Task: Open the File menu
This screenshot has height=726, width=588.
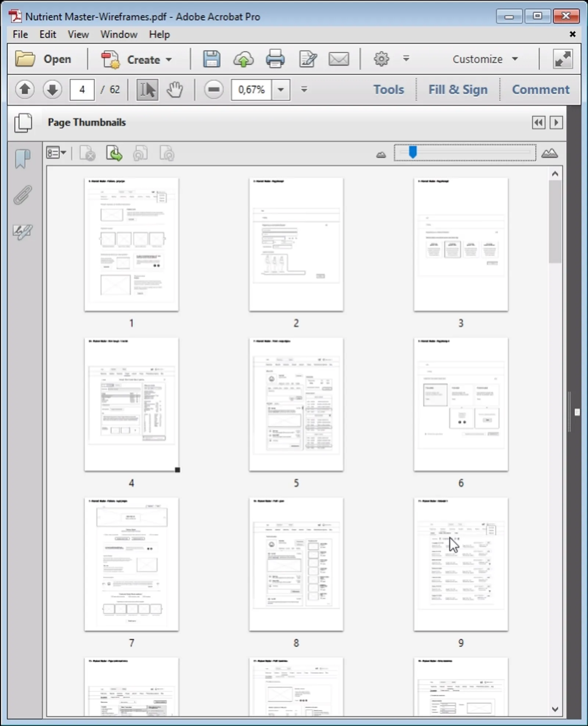Action: point(20,34)
